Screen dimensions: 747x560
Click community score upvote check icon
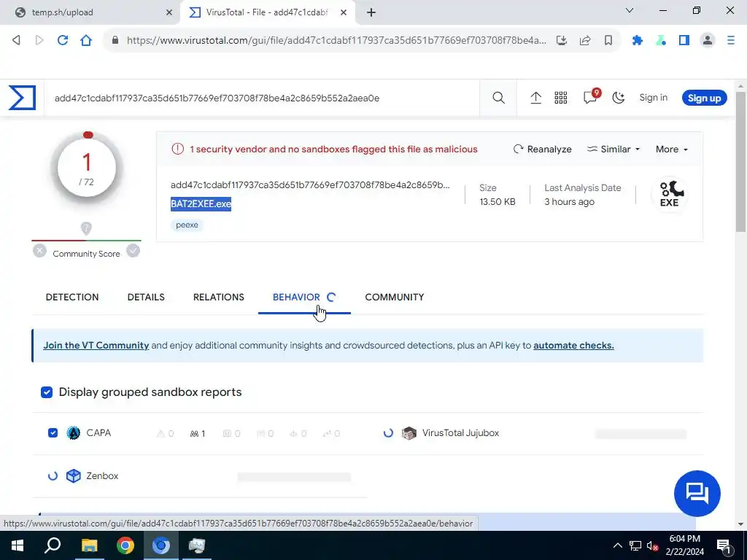[x=133, y=251]
